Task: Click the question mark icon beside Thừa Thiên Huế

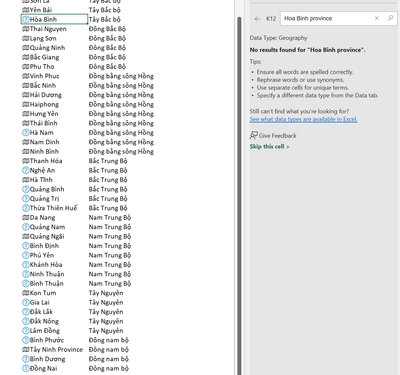Action: tap(26, 208)
